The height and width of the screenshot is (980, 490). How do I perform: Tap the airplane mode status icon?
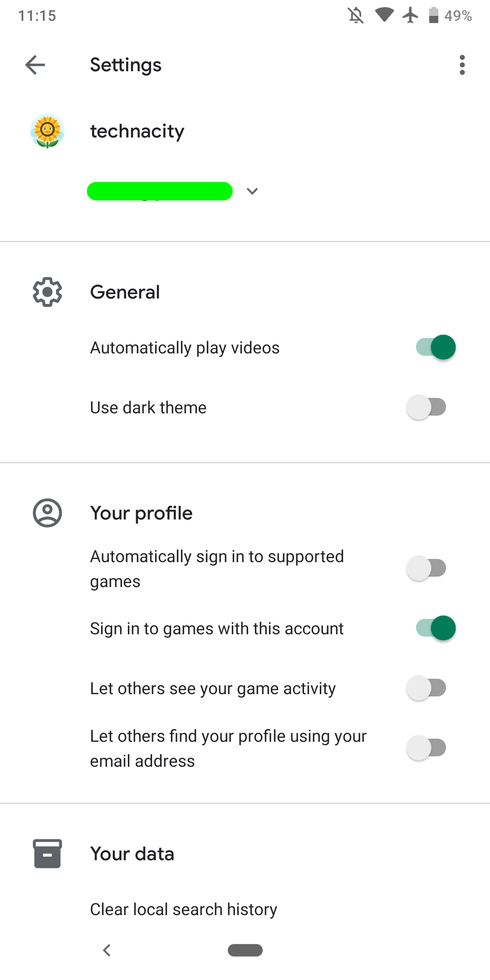click(410, 15)
